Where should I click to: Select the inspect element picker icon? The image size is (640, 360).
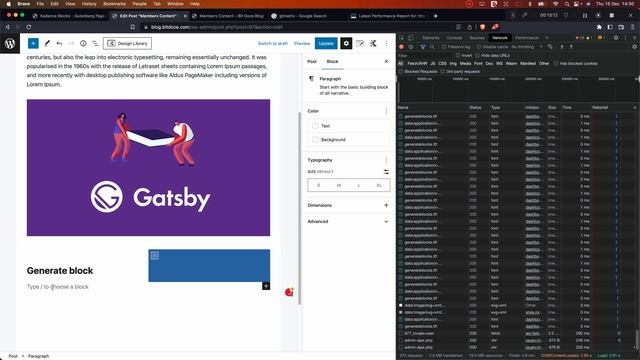pyautogui.click(x=402, y=38)
